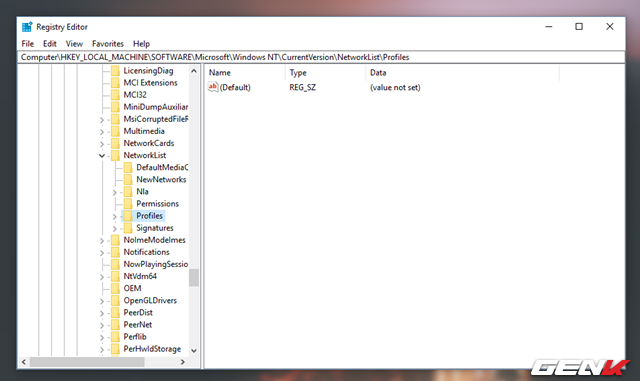Click the registry path address bar
Screen dimensions: 640x381
[321, 57]
